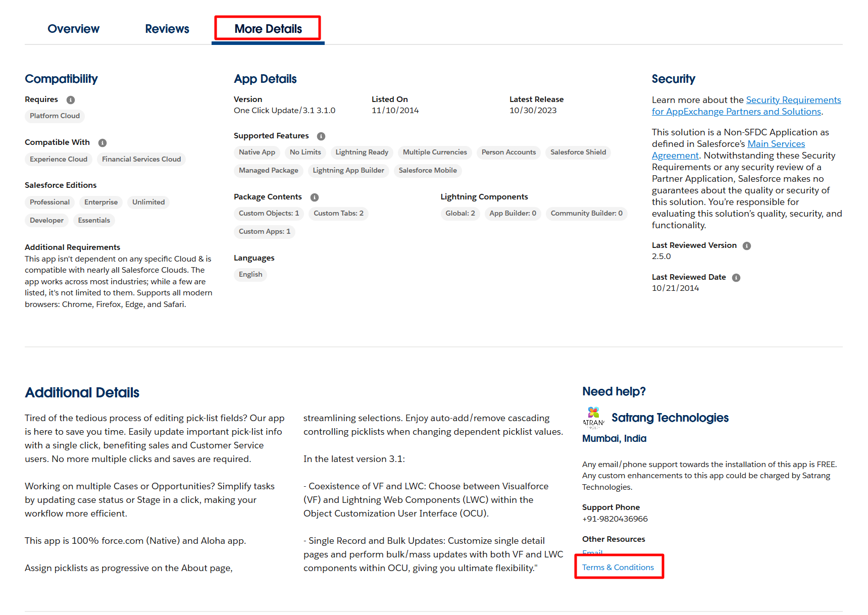Switch to the Reviews tab

(167, 29)
